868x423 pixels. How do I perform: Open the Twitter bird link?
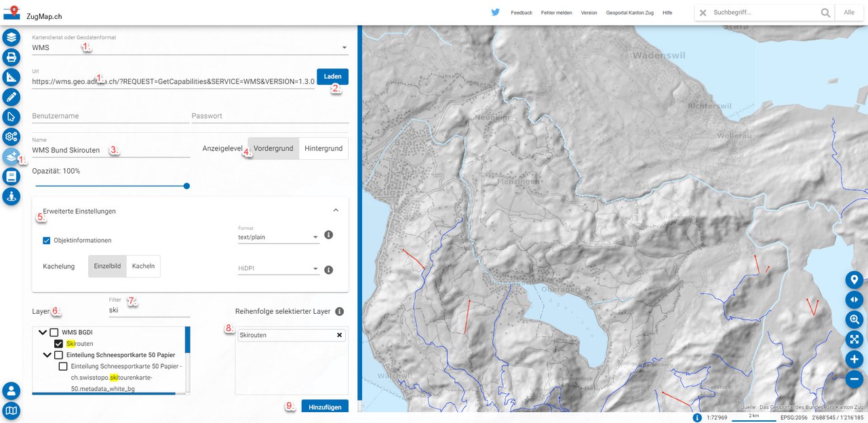click(x=496, y=12)
